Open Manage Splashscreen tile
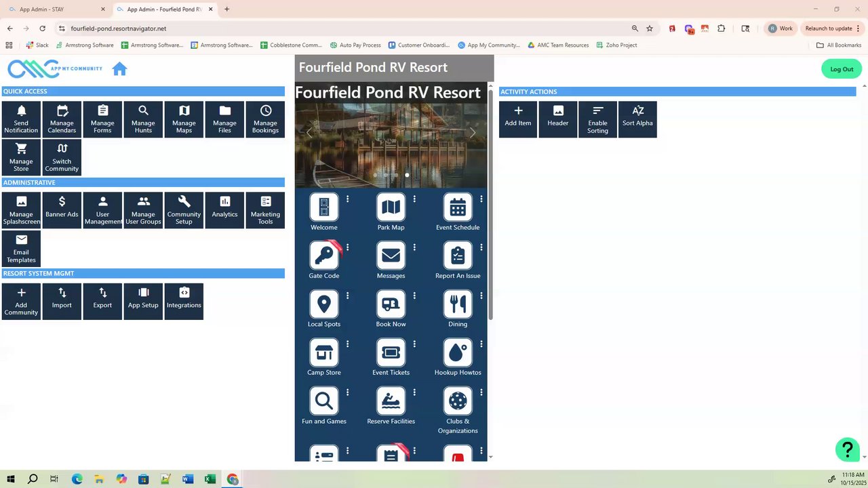 [21, 210]
